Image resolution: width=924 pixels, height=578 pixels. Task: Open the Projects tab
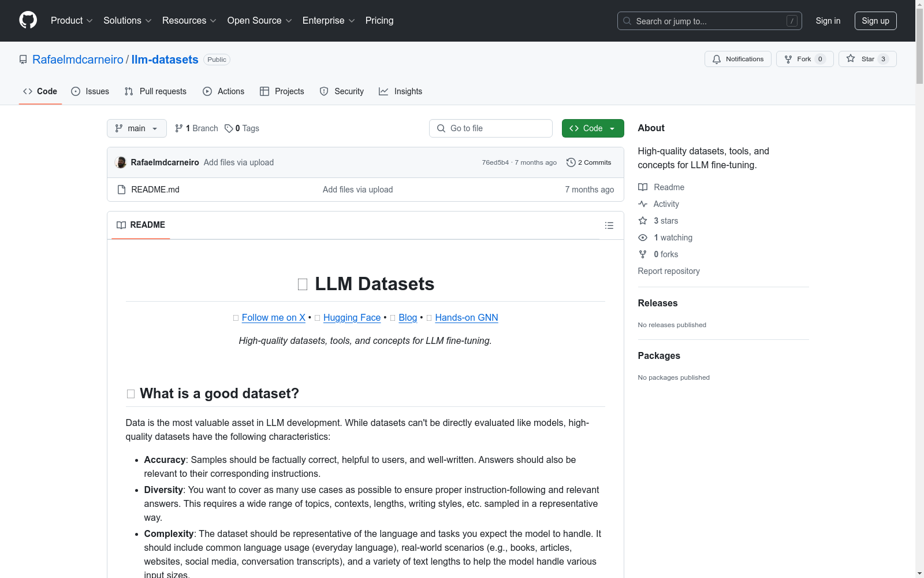[x=282, y=91]
